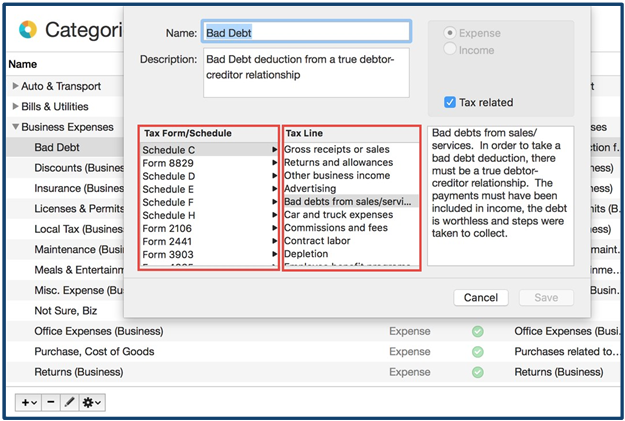Expand the Auto & Transport category
The image size is (625, 421).
[x=15, y=86]
